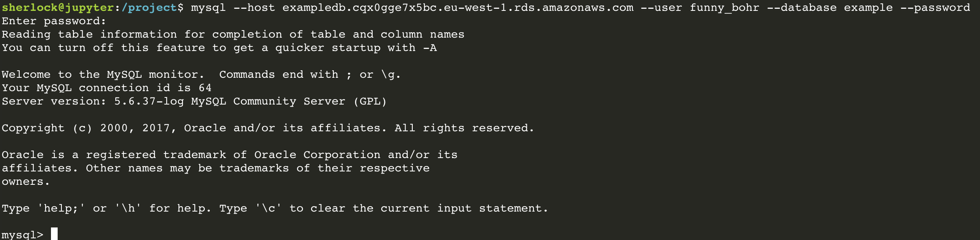
Task: Click the word 'owners.' in the trademark notice
Action: [x=25, y=181]
